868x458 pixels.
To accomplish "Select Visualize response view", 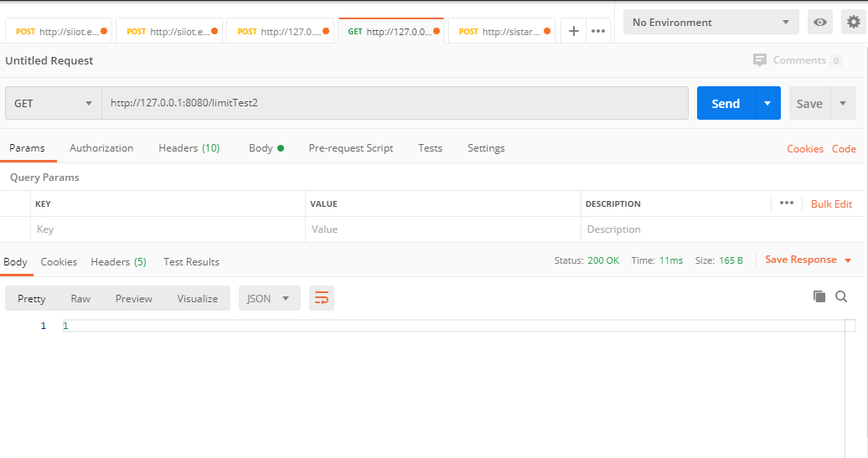I will [x=197, y=298].
